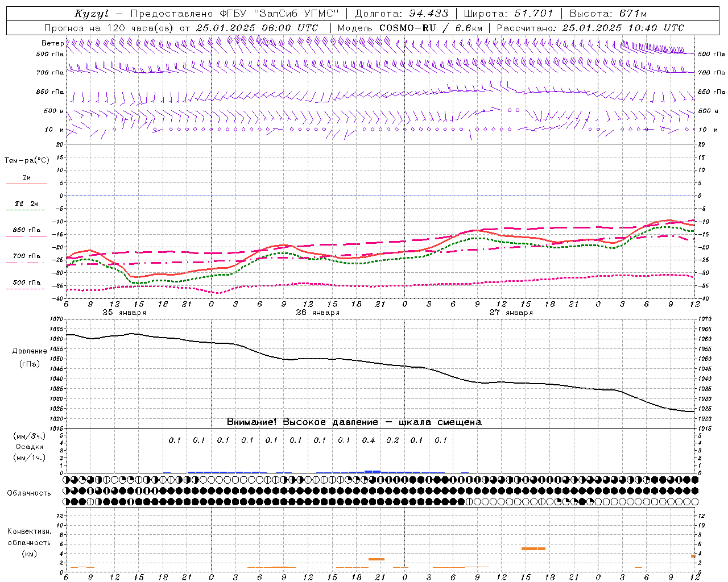Click the 'Конвективн.' convective label
The image size is (728, 582).
point(30,532)
